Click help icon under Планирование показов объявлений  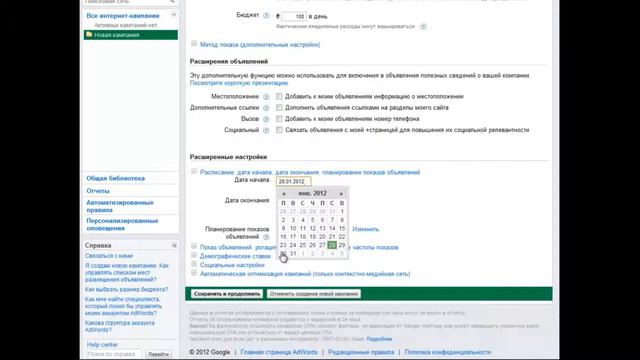click(x=266, y=237)
